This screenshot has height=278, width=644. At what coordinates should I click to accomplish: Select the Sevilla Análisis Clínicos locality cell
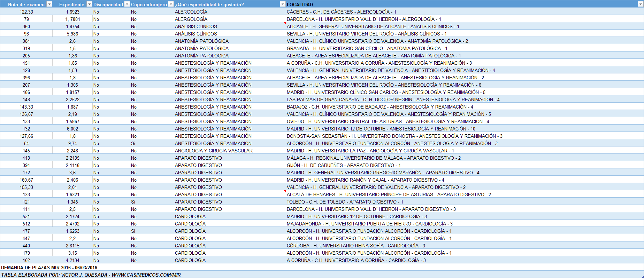coord(465,34)
